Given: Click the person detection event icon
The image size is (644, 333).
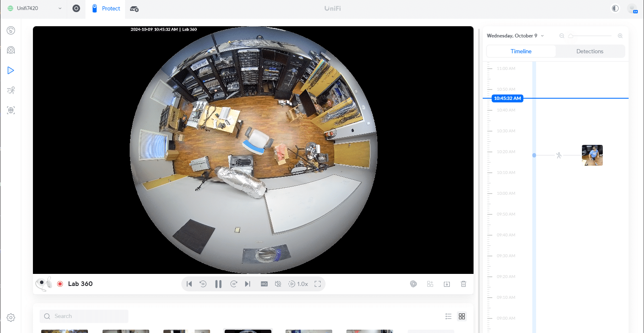Looking at the screenshot, I should (x=559, y=155).
